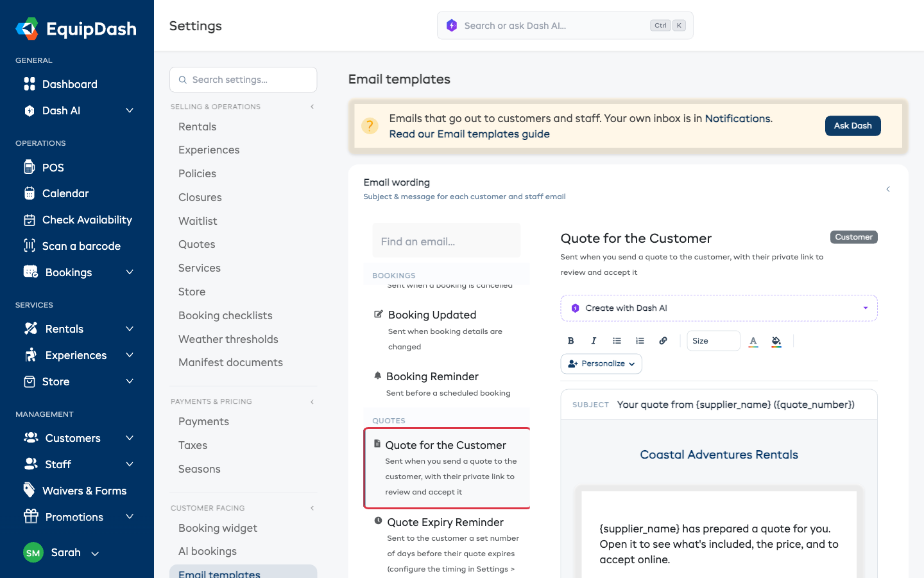This screenshot has width=924, height=578.
Task: Toggle bold formatting in the editor
Action: 570,341
